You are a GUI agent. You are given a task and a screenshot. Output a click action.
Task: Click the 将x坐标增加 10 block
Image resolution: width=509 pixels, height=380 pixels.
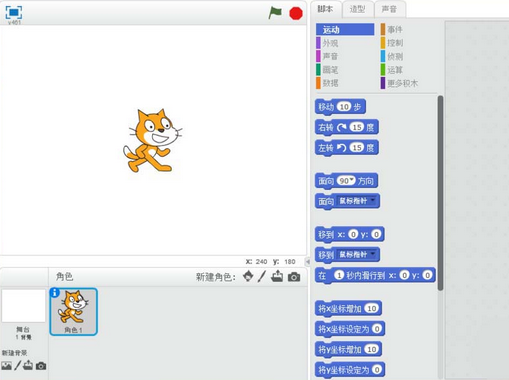[348, 309]
